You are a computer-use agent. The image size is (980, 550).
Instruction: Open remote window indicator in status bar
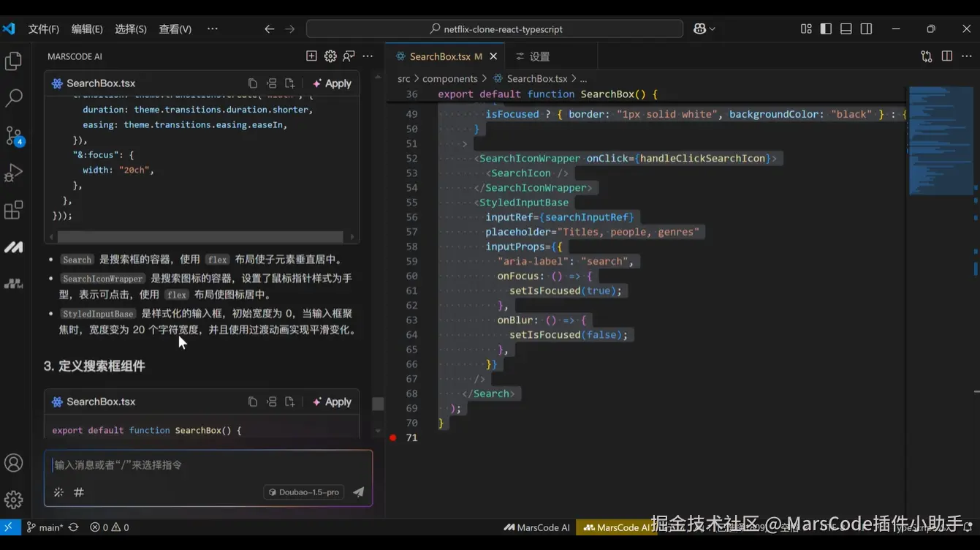coord(9,527)
